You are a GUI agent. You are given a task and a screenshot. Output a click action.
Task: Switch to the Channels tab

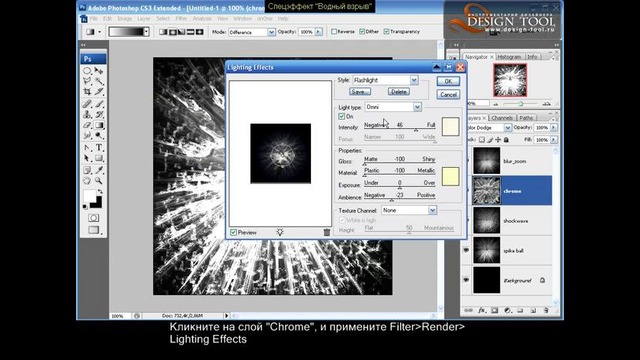502,118
